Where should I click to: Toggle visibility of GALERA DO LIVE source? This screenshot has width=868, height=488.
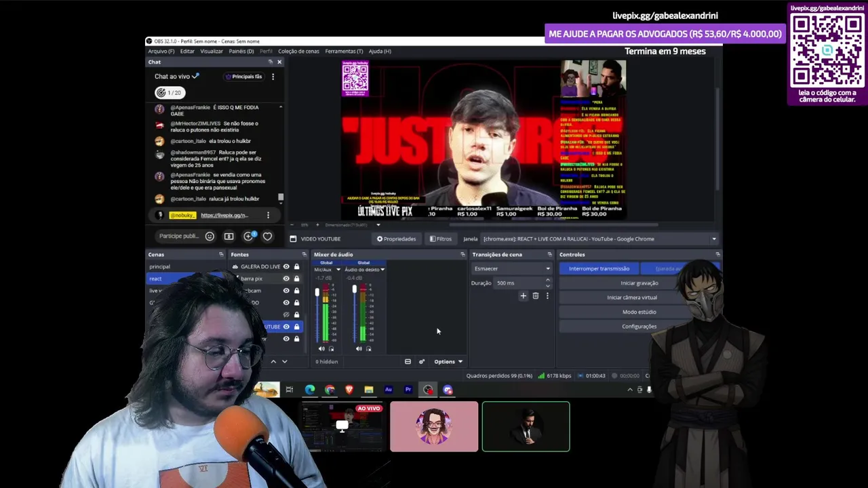point(286,266)
